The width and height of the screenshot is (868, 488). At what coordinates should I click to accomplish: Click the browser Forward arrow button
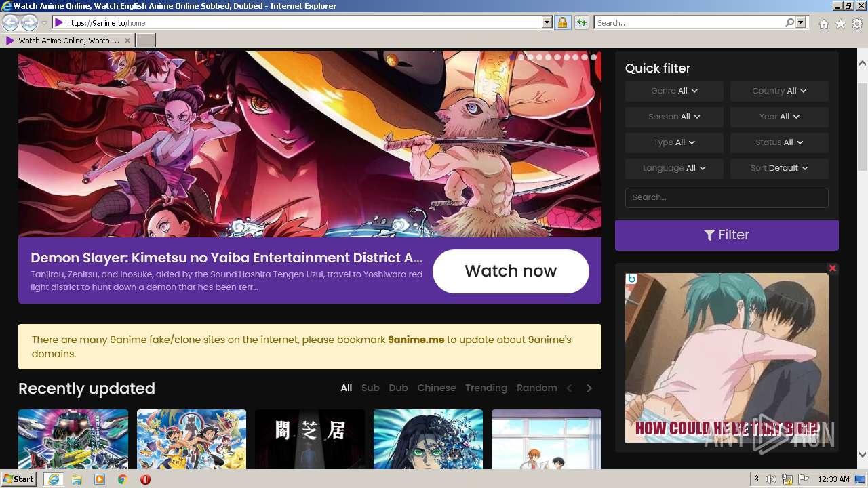click(29, 23)
